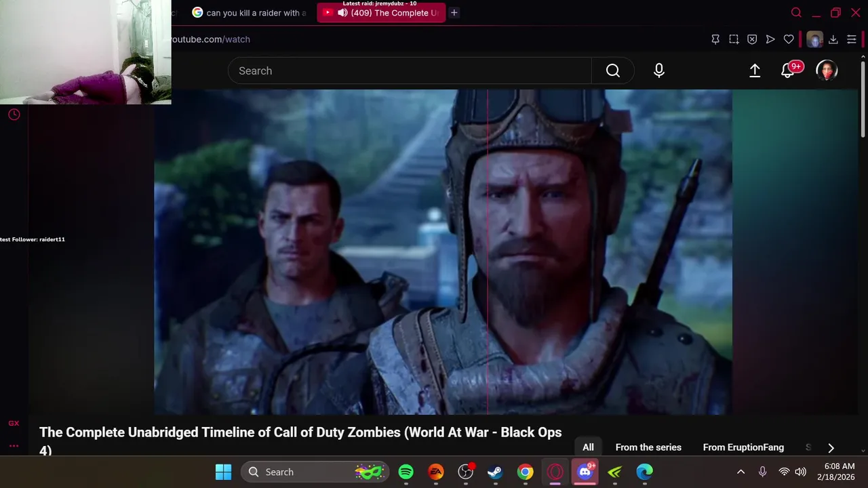Image resolution: width=868 pixels, height=488 pixels.
Task: Add page to bookmarks with heart icon
Action: 789,39
